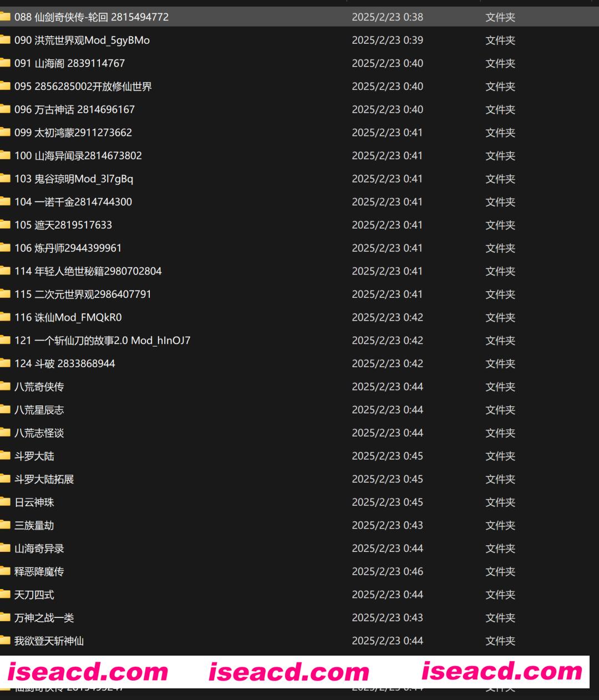
Task: Select the 090 洪荒世界观Mod_5gyBMo folder
Action: [x=82, y=40]
